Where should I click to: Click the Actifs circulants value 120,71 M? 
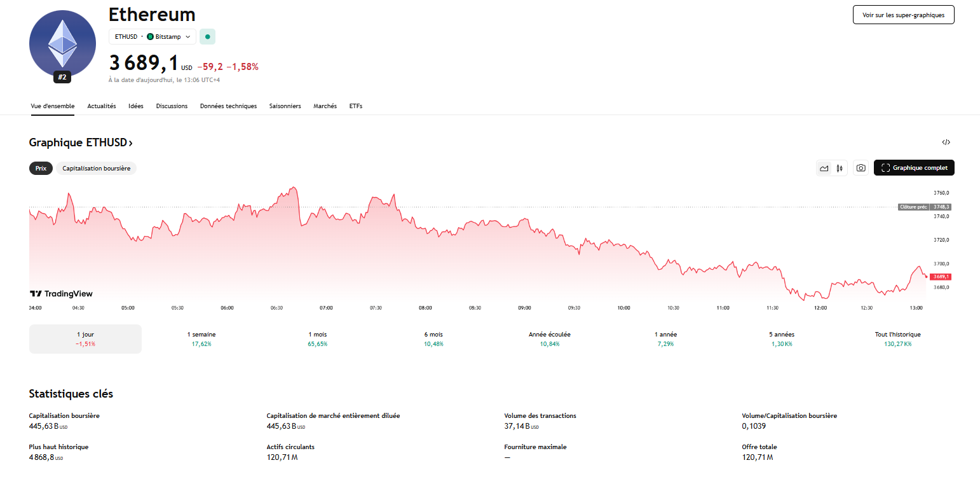[282, 457]
